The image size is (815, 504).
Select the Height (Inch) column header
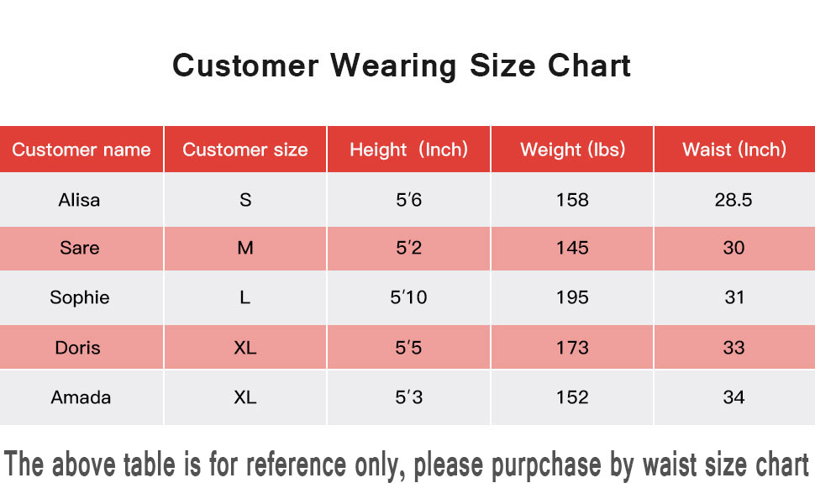tap(408, 150)
